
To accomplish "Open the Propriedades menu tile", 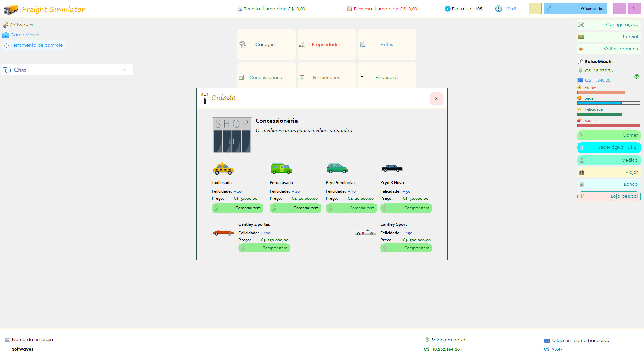I will tap(326, 44).
